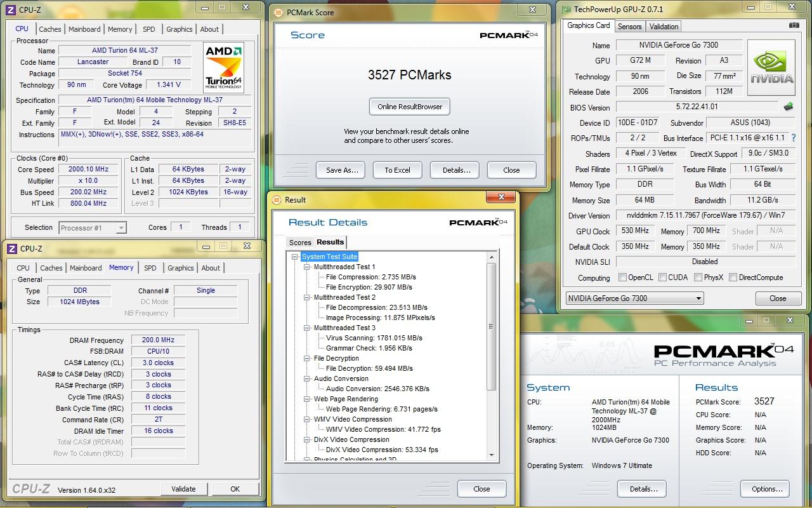Viewport: 812px width, 508px height.
Task: Click the DRAM Frequency 200.0 MHz field
Action: [158, 340]
